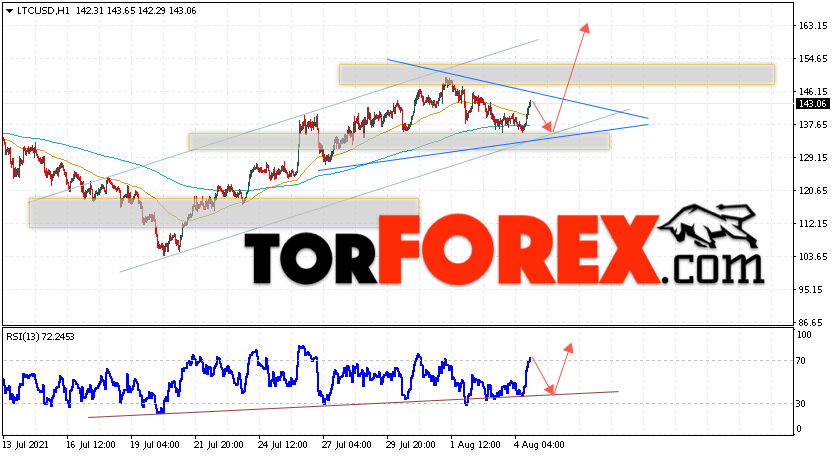Select time axis label 21 Jul 20:00
The image size is (834, 456).
[219, 444]
